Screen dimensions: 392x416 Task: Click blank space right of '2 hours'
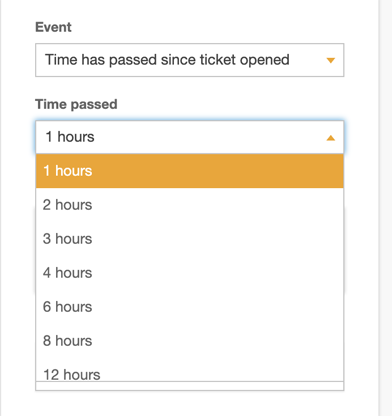[217, 205]
